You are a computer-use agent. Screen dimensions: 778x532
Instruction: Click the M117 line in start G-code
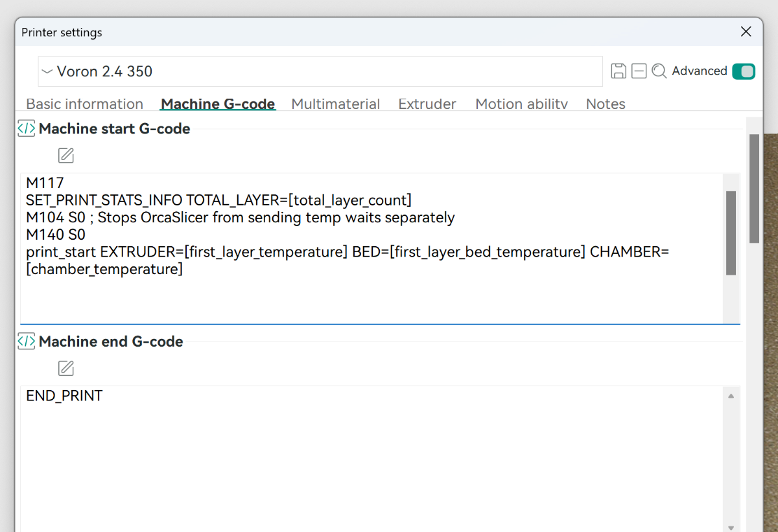(x=45, y=183)
